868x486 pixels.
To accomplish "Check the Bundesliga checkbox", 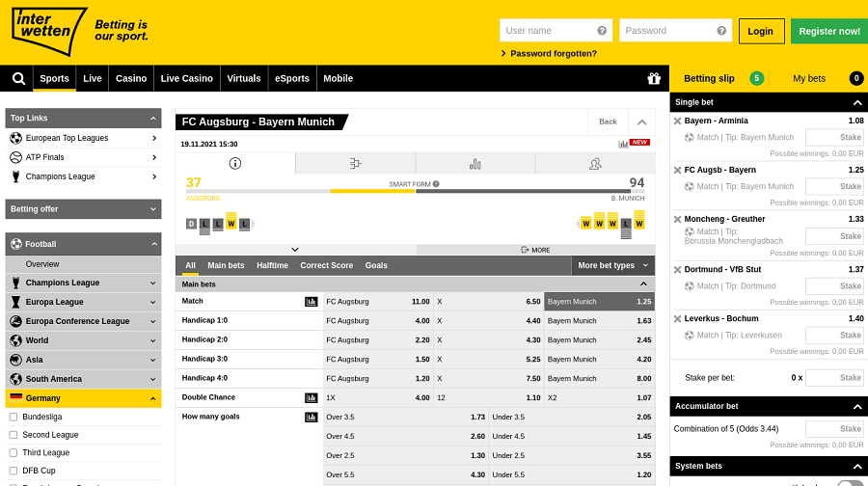I will 14,417.
